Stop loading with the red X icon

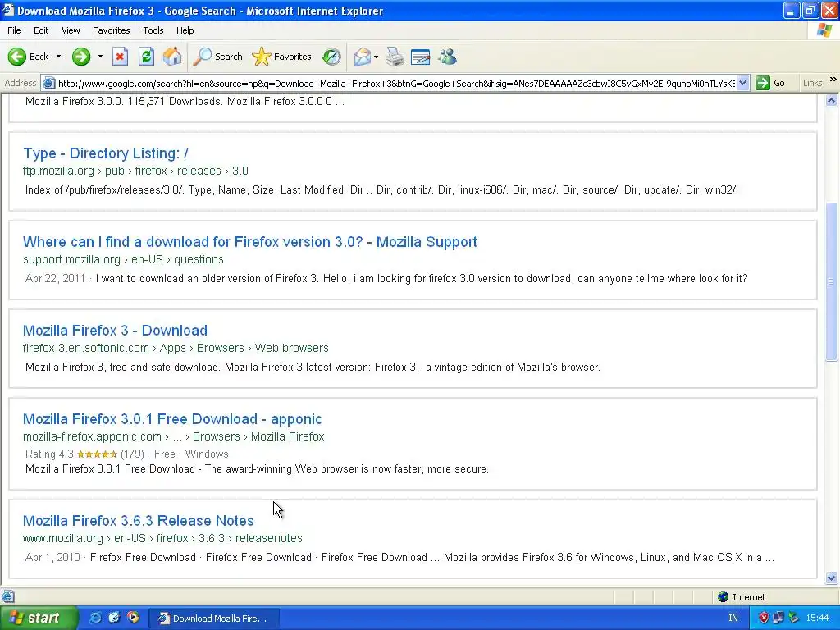pos(120,57)
